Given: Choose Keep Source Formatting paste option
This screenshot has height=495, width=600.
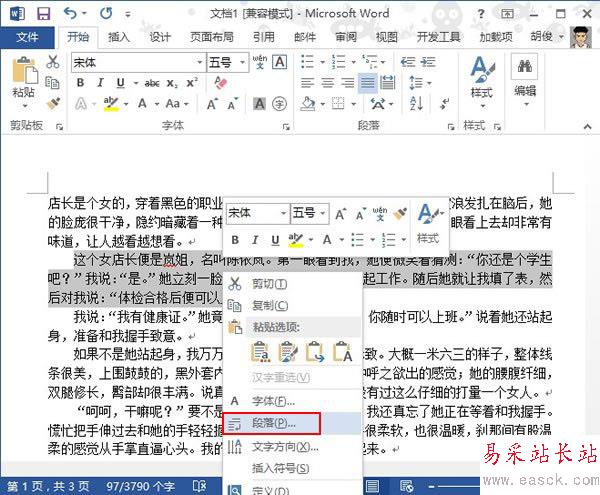Looking at the screenshot, I should pyautogui.click(x=260, y=352).
